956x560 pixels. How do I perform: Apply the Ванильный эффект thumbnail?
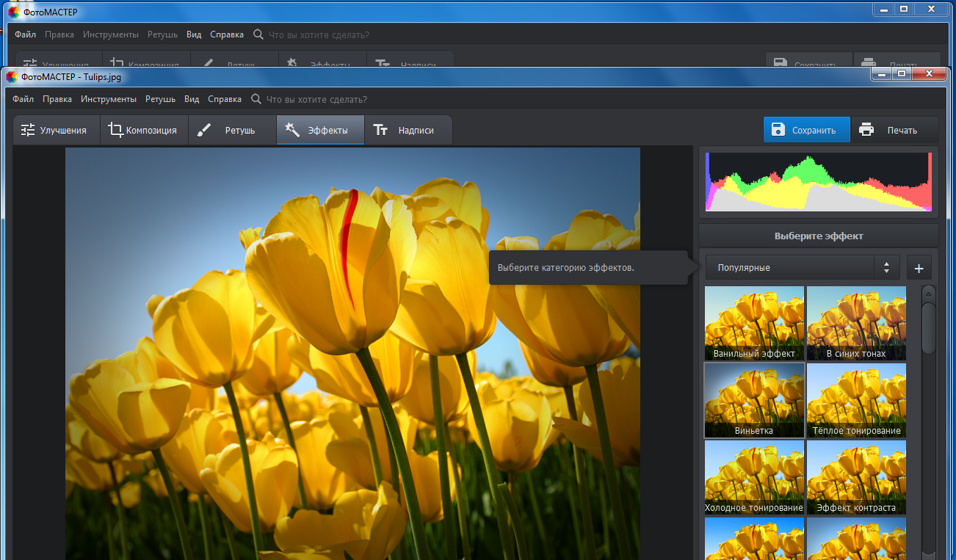pyautogui.click(x=754, y=323)
